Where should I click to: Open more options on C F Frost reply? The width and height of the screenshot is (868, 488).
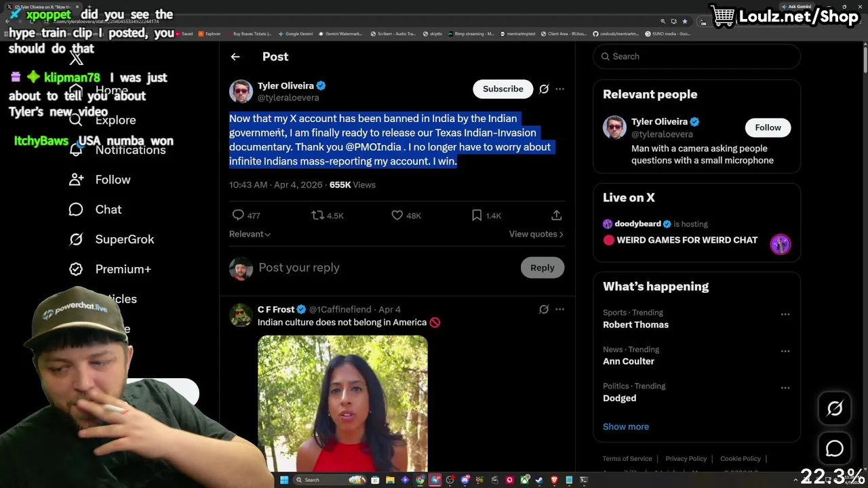tap(559, 309)
